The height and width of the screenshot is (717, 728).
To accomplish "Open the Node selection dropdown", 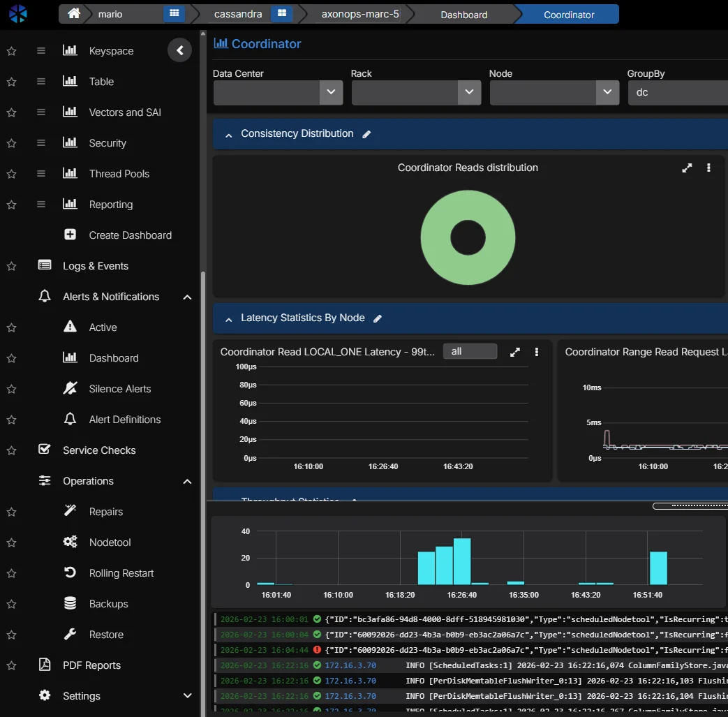I will tap(607, 92).
